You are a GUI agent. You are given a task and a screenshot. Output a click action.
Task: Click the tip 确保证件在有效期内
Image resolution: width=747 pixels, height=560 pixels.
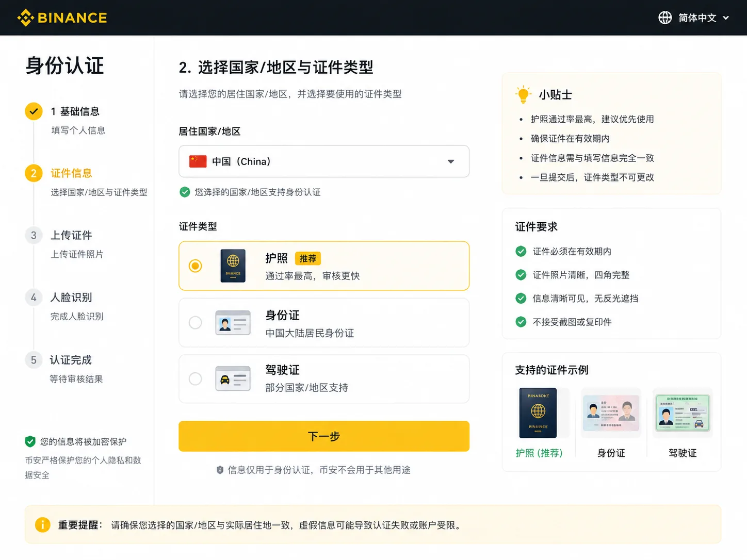pos(570,139)
